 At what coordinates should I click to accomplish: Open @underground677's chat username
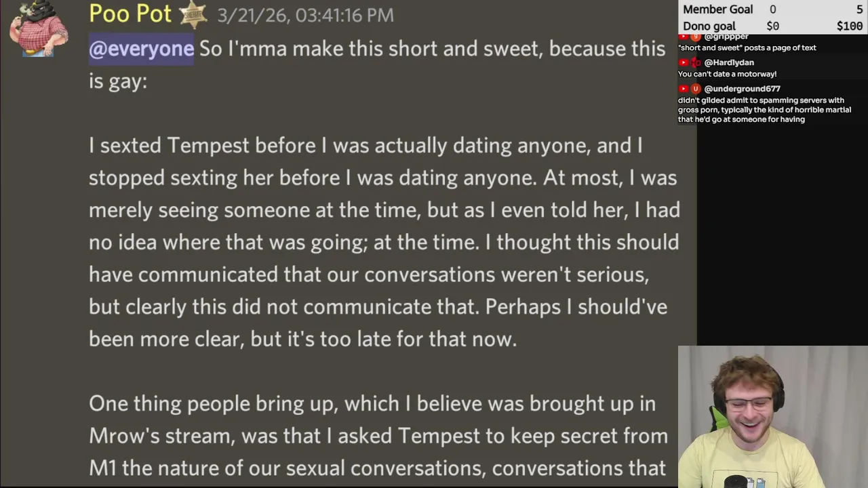point(742,89)
